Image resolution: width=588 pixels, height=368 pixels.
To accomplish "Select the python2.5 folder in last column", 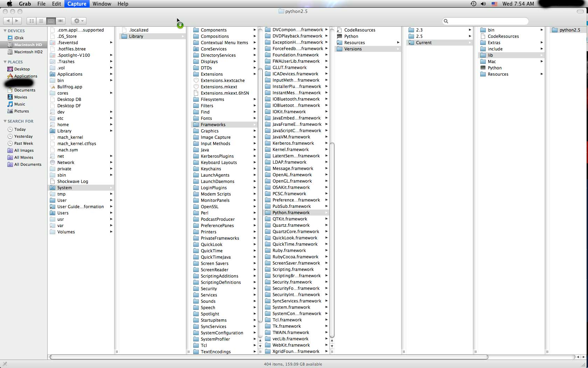I will coord(569,30).
